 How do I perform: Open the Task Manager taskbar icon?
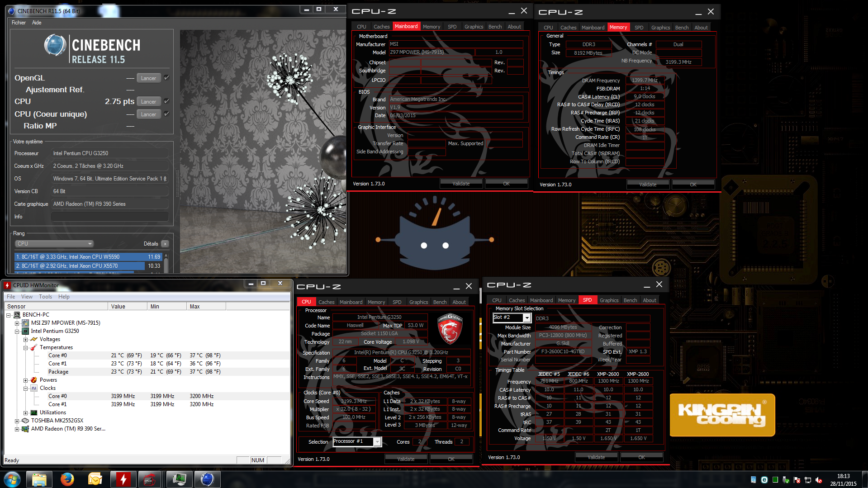click(x=180, y=479)
